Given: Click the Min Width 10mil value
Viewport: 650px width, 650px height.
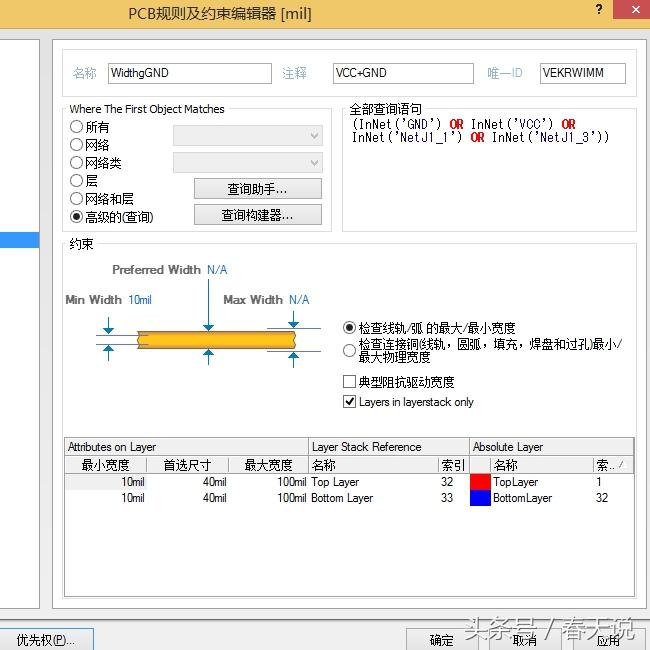Looking at the screenshot, I should click(140, 299).
